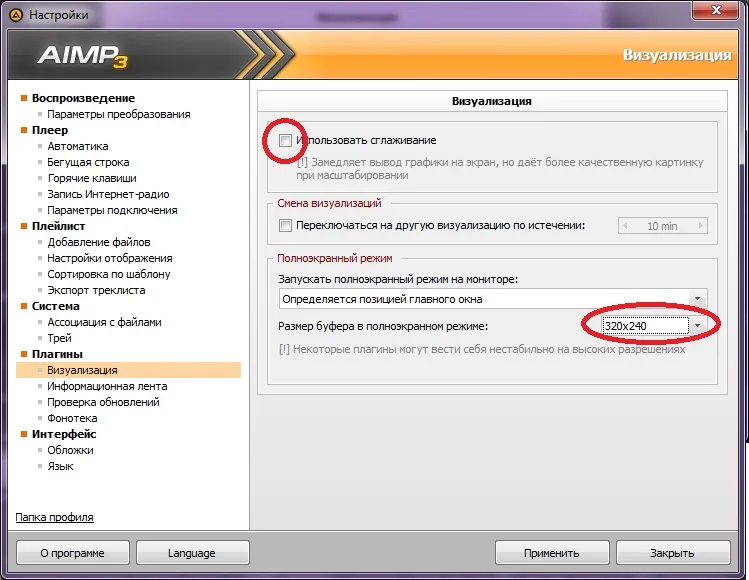The width and height of the screenshot is (749, 580).
Task: Toggle 'Переключаться на другую визуализацию' checkbox
Action: click(285, 226)
